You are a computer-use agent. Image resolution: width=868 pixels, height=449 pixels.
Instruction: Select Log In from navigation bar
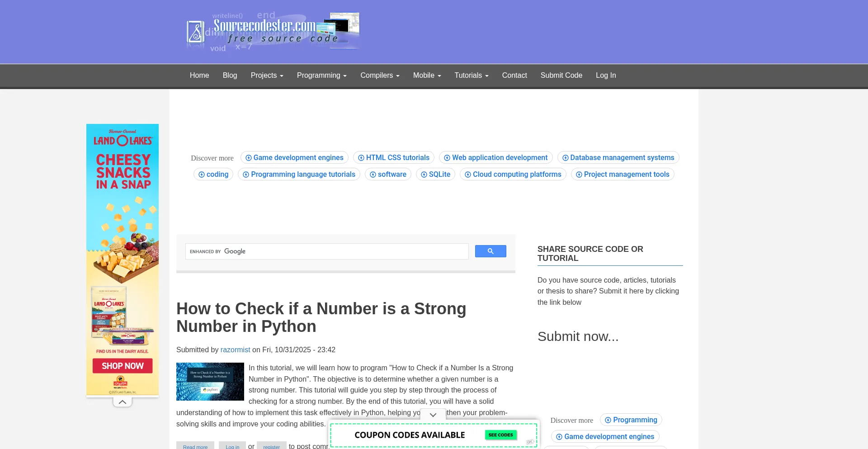click(605, 76)
